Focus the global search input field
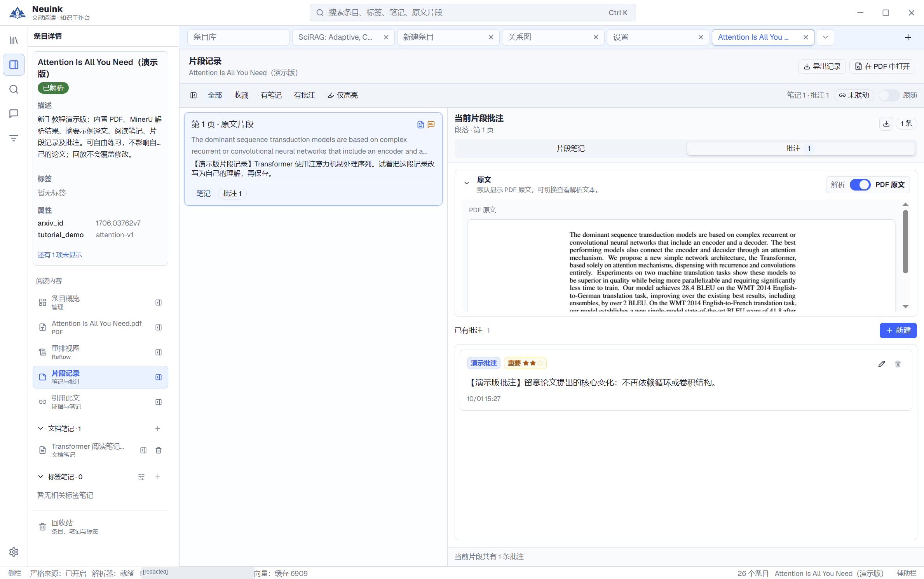 (472, 13)
